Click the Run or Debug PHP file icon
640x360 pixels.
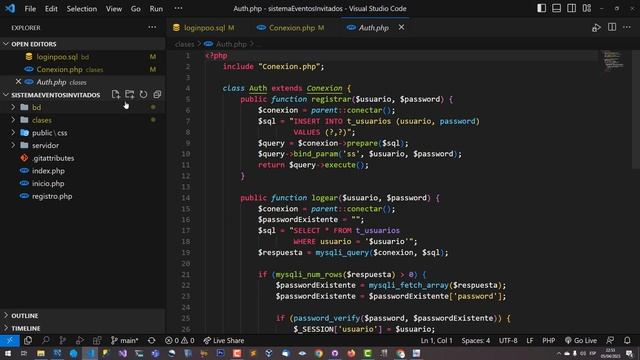(x=596, y=28)
